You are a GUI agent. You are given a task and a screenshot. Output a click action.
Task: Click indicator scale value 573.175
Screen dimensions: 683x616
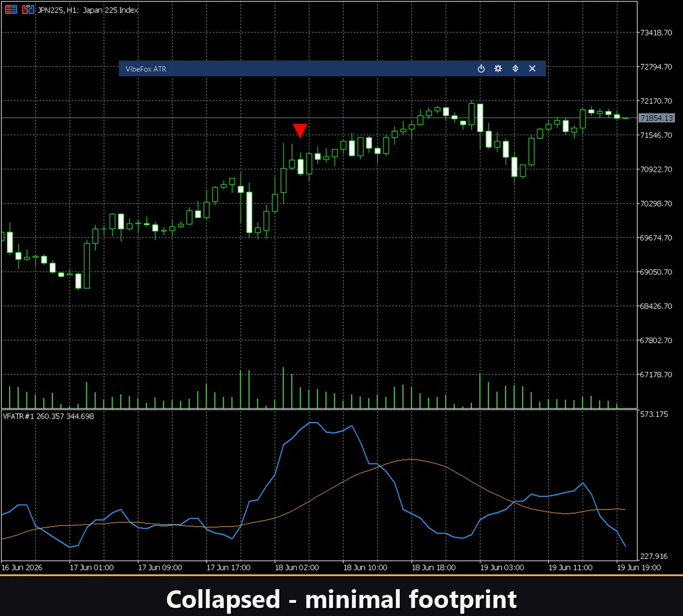tap(654, 414)
